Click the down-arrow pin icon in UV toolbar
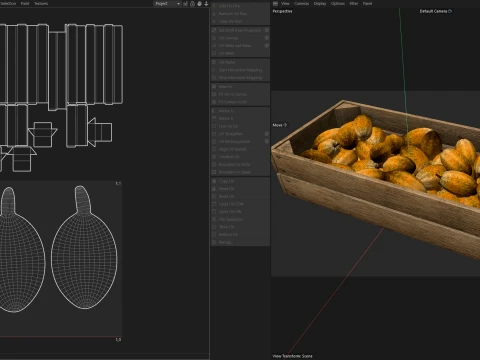 (206, 4)
